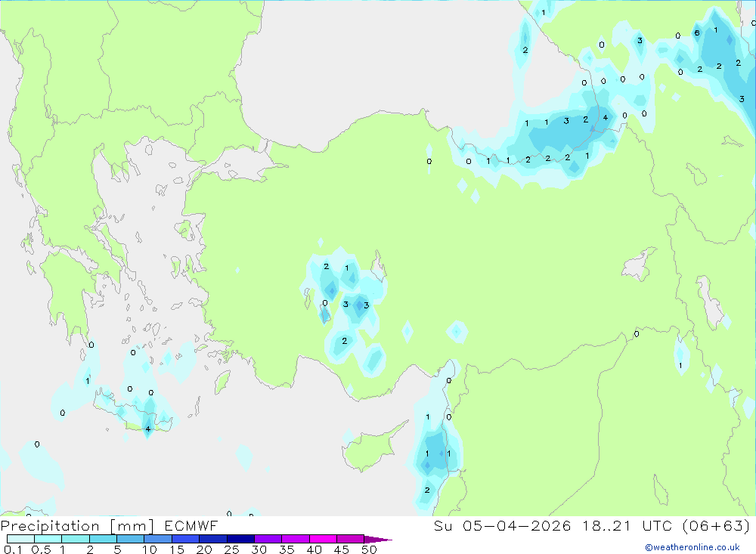Image resolution: width=756 pixels, height=554 pixels.
Task: Select the 25–30 mm legend color swatch
Action: click(x=240, y=539)
